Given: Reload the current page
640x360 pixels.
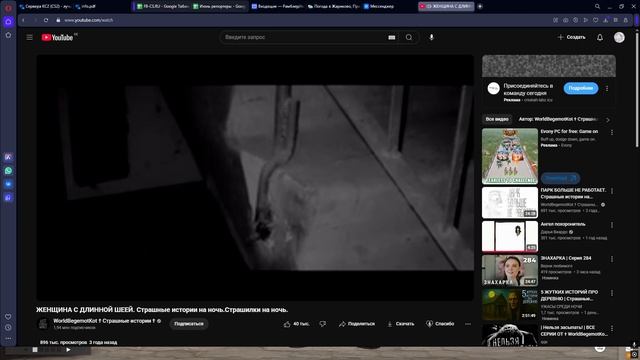Looking at the screenshot, I should pos(46,20).
